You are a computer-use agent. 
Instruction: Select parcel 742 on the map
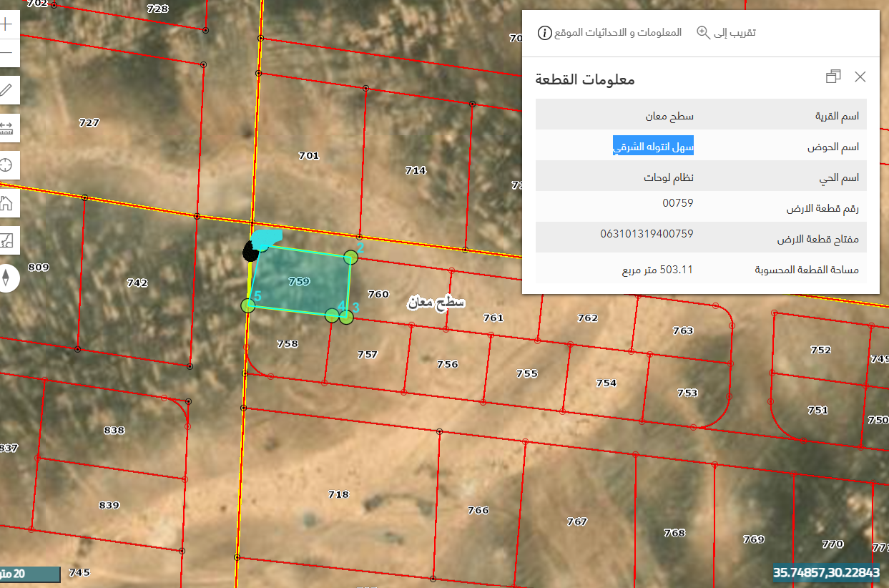pyautogui.click(x=137, y=283)
